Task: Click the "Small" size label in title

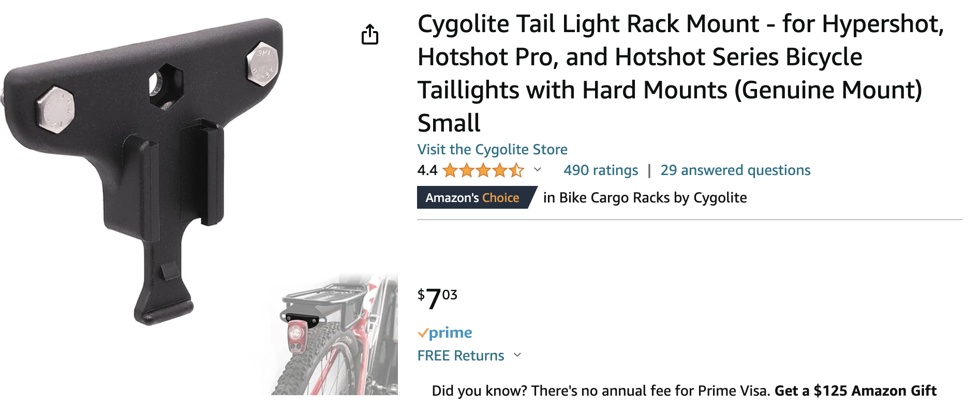Action: coord(449,123)
